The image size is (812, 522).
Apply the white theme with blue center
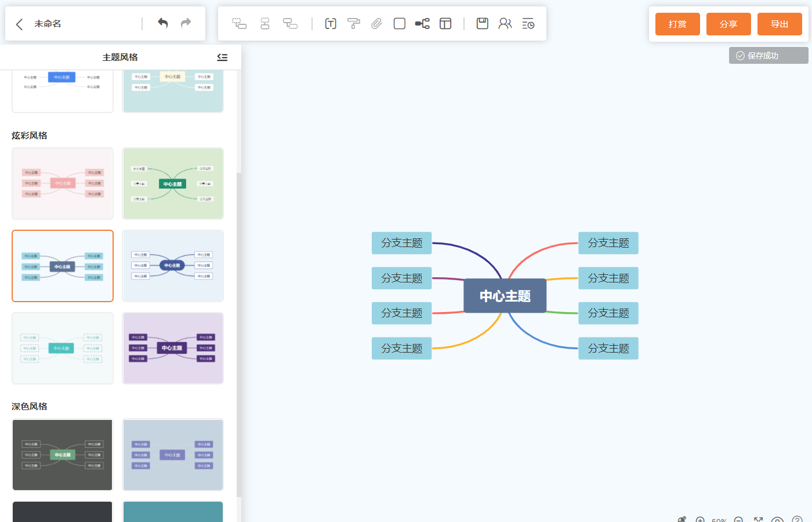tap(63, 90)
